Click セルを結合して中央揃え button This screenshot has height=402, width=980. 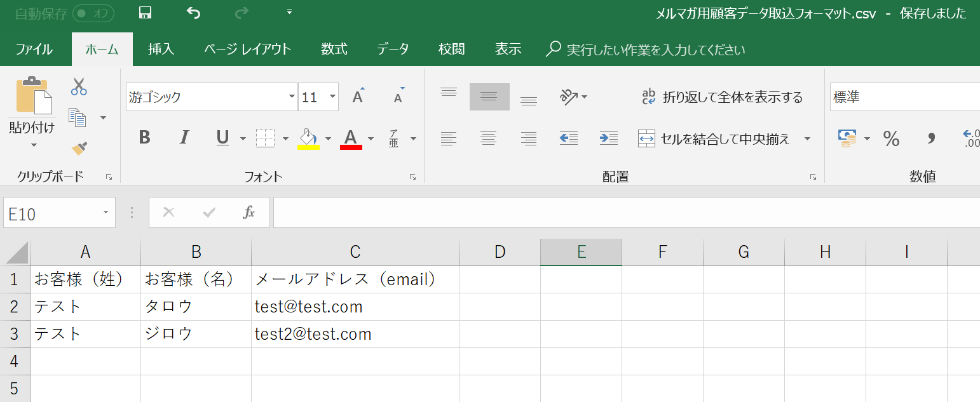point(716,138)
